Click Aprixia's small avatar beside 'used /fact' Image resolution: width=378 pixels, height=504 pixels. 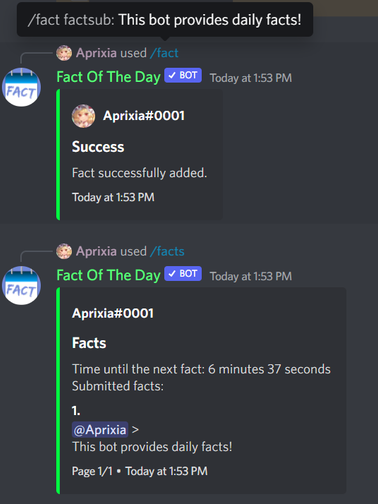(x=64, y=53)
